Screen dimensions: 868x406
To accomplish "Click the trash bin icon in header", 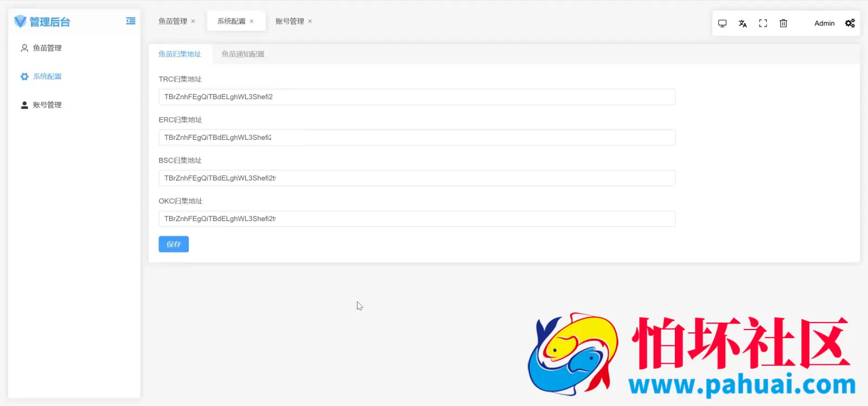I will click(783, 23).
